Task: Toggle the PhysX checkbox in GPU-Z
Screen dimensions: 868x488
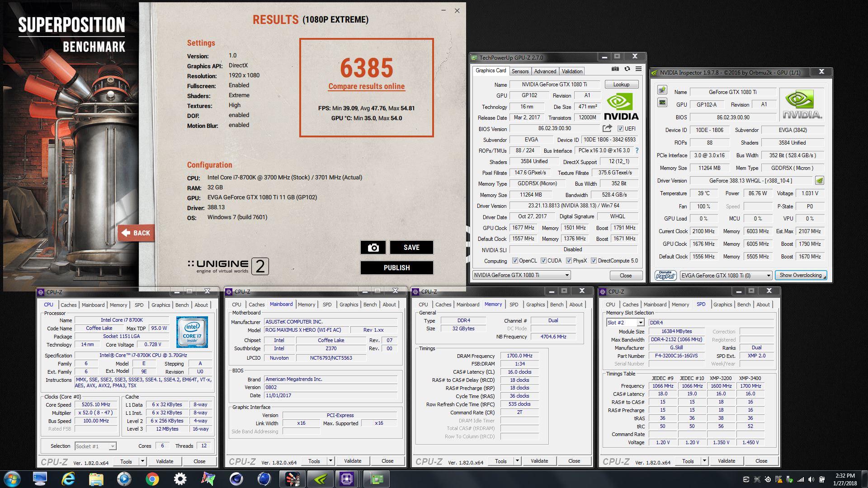Action: (569, 261)
